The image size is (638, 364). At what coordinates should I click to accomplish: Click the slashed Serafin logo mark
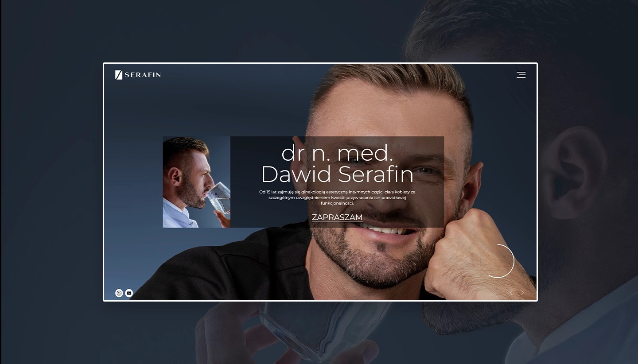point(119,75)
